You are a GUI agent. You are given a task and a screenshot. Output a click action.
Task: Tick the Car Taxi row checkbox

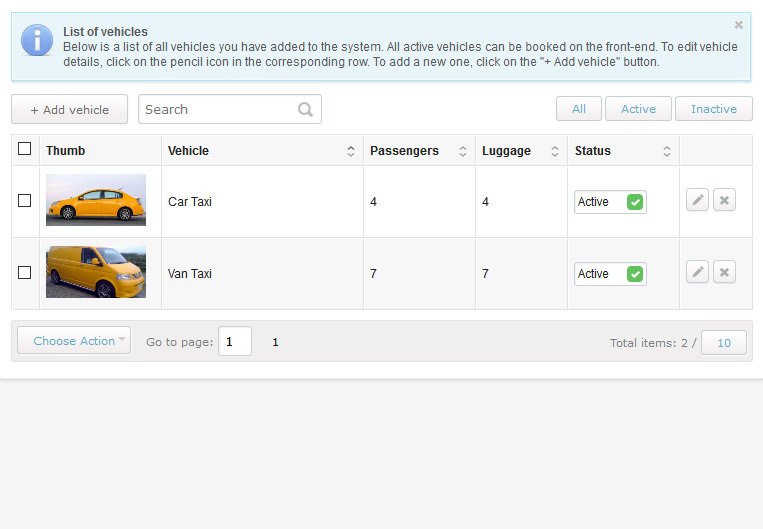pos(24,201)
